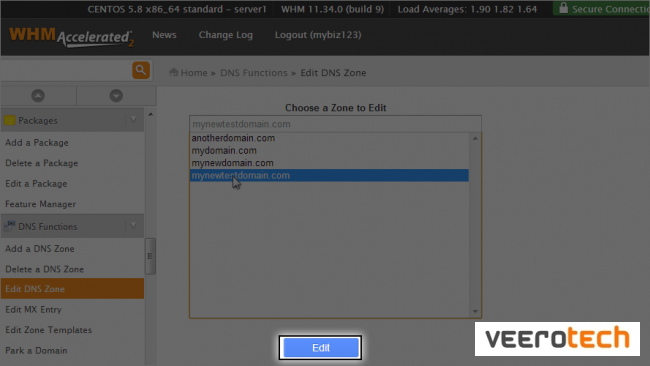Select anotherdomain.com in zone list
Image resolution: width=650 pixels, height=366 pixels.
click(330, 138)
